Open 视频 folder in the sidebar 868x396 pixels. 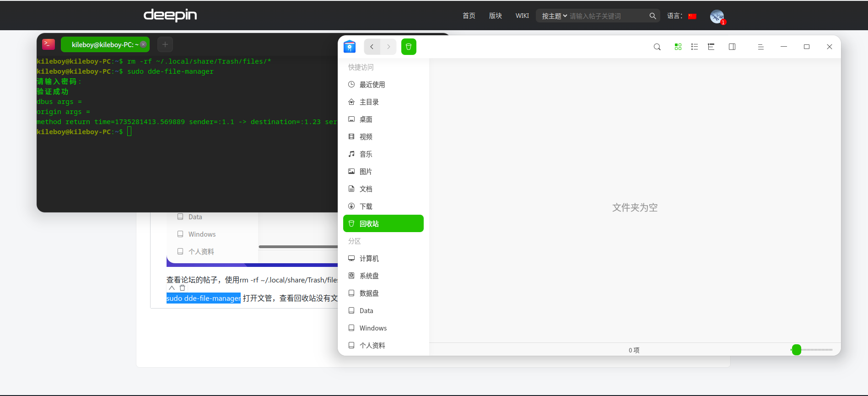coord(383,136)
